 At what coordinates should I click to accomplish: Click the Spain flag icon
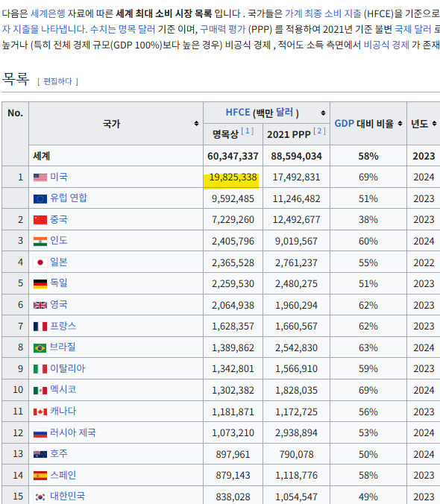tap(40, 476)
